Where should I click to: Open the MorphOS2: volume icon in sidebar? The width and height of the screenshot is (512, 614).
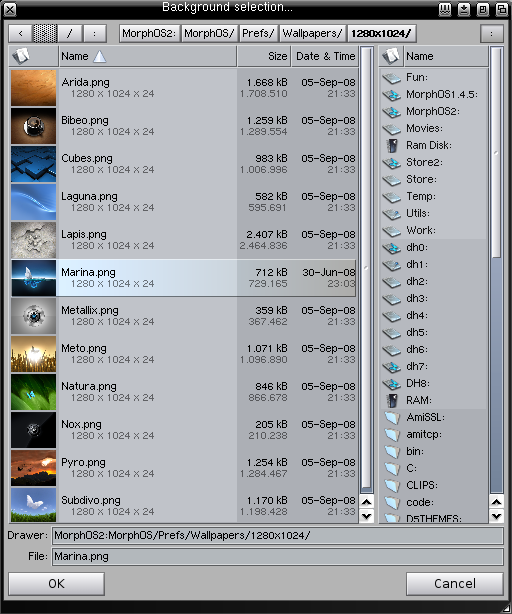pyautogui.click(x=392, y=112)
